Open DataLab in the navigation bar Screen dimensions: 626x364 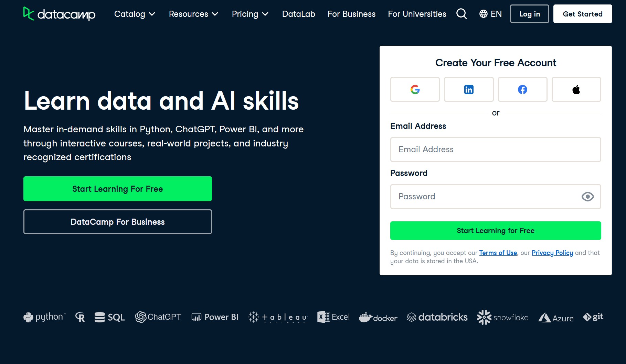point(299,14)
